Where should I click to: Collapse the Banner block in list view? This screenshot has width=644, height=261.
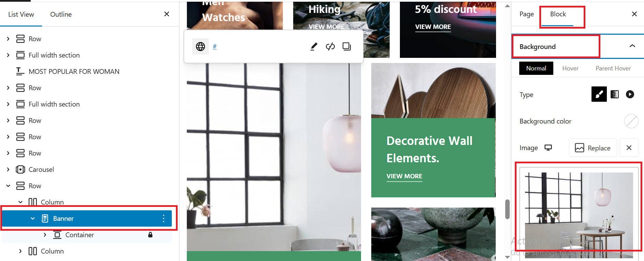(x=33, y=218)
